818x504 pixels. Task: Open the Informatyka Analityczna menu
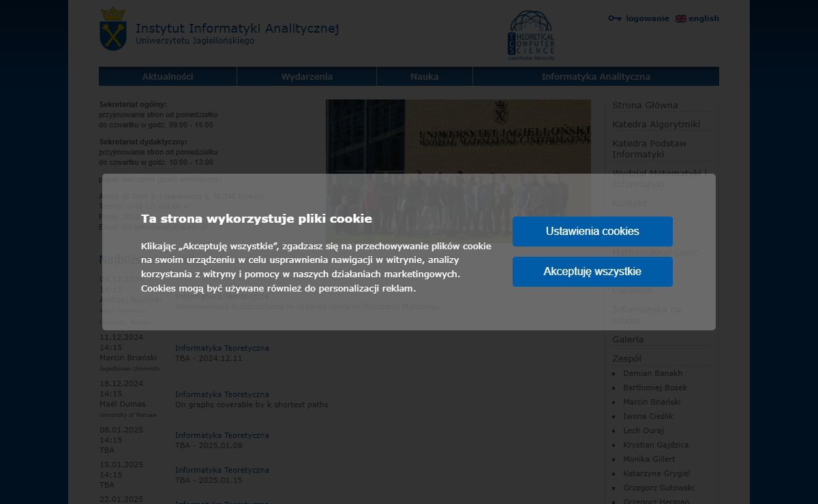[x=596, y=76]
